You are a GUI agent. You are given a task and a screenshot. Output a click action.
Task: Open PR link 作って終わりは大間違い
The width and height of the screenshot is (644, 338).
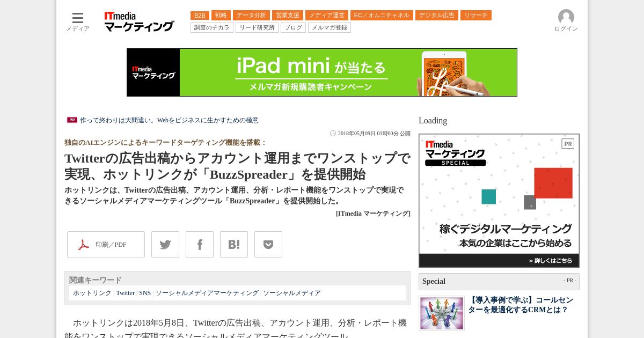[169, 120]
